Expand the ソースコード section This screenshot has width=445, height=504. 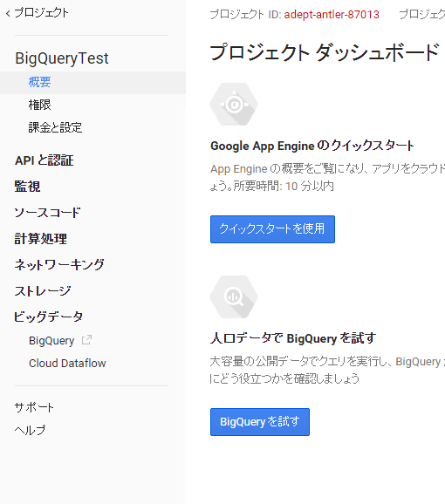coord(47,213)
